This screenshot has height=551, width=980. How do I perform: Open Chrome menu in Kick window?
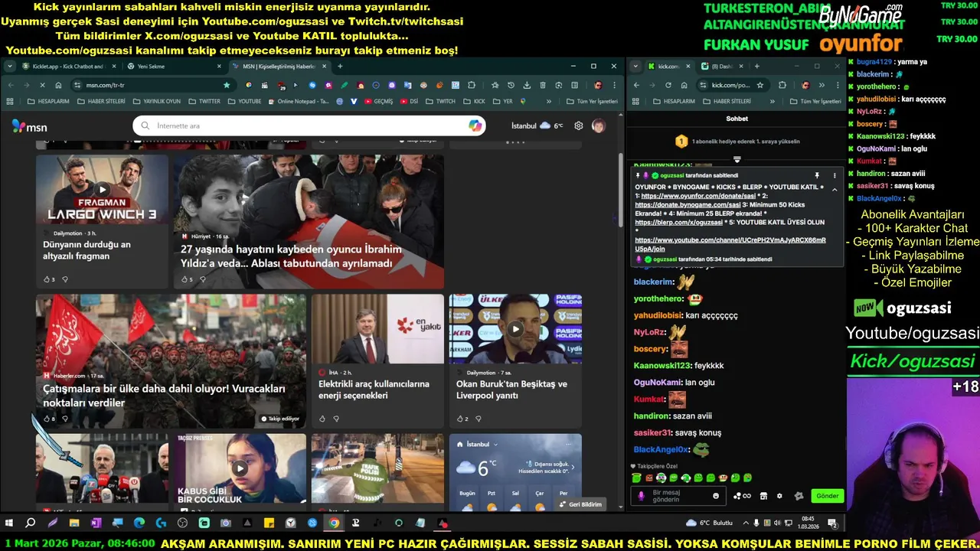coord(836,85)
